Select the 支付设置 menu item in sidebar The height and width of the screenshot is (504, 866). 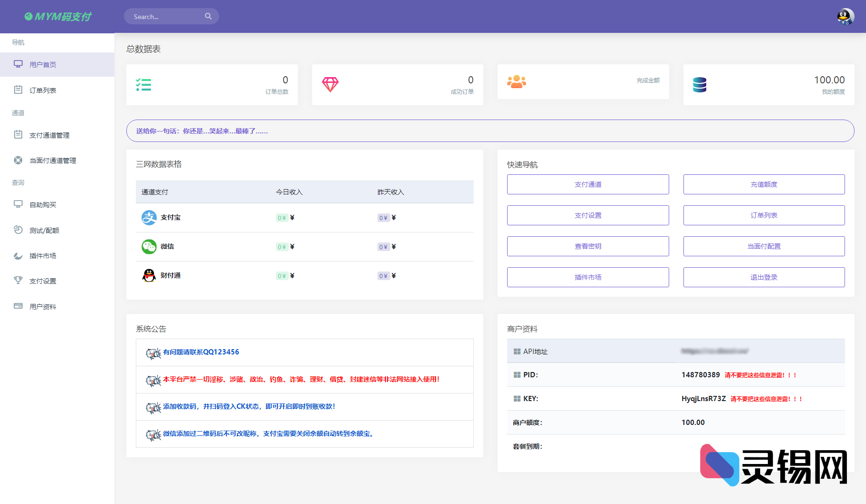click(x=42, y=281)
